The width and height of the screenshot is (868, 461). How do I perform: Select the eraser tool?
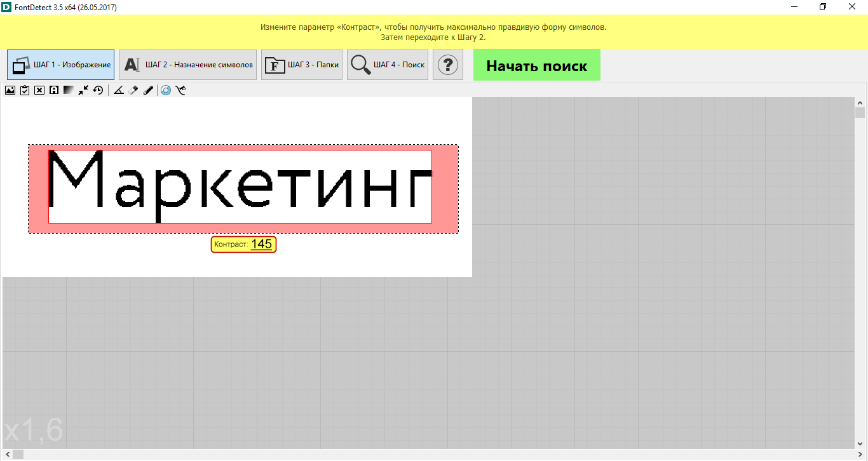click(x=133, y=90)
